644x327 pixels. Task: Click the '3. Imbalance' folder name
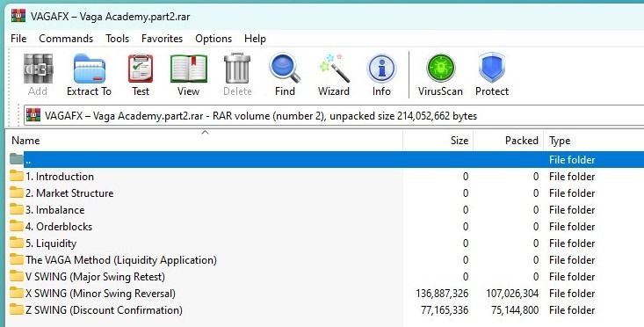click(54, 210)
